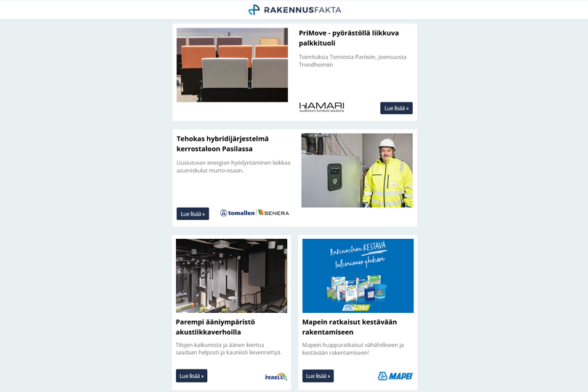
Task: Open the Rakennusfakta logo at top
Action: pos(295,9)
